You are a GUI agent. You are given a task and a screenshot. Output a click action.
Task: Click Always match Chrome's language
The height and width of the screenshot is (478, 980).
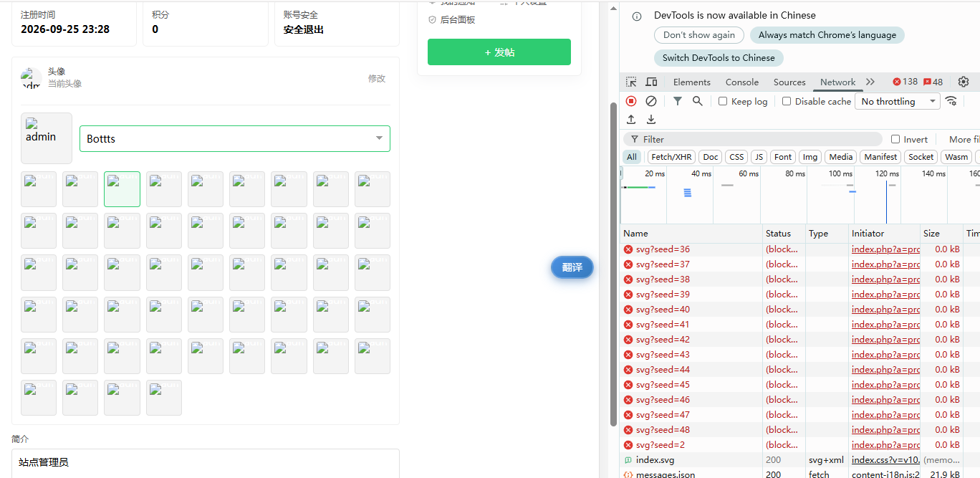pyautogui.click(x=827, y=35)
